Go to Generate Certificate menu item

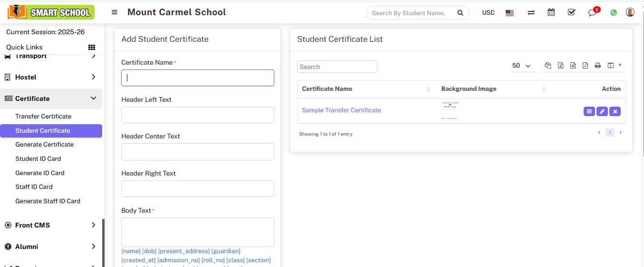pyautogui.click(x=44, y=144)
